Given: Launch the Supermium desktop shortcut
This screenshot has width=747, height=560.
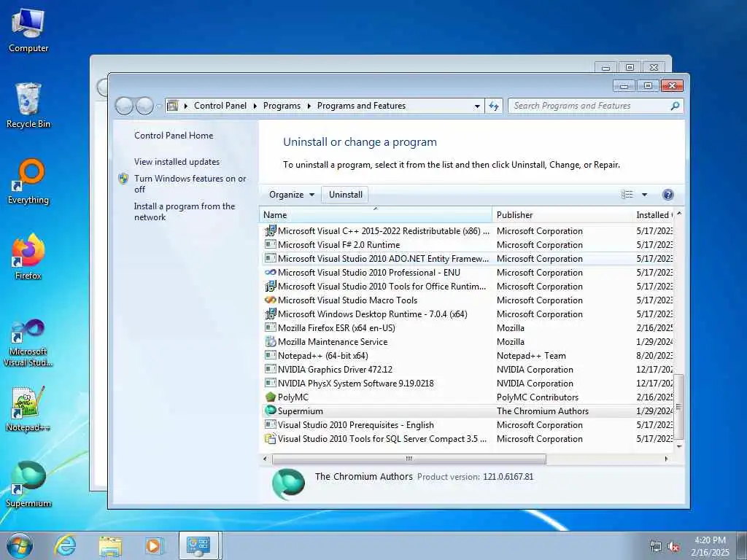Looking at the screenshot, I should point(28,484).
